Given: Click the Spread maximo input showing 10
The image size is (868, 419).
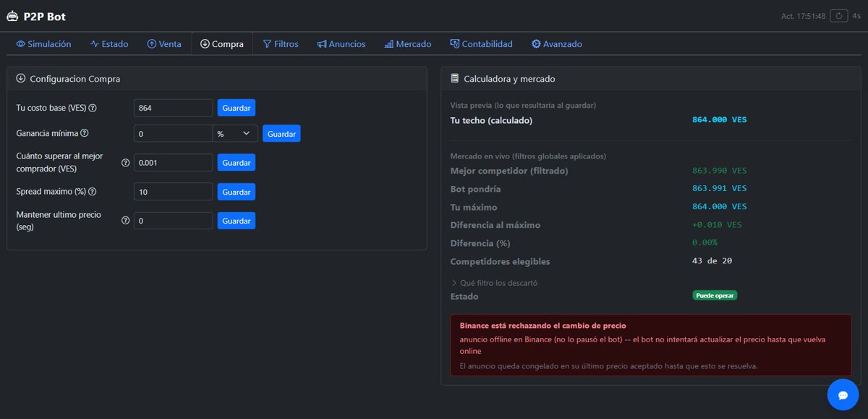Looking at the screenshot, I should pos(174,192).
